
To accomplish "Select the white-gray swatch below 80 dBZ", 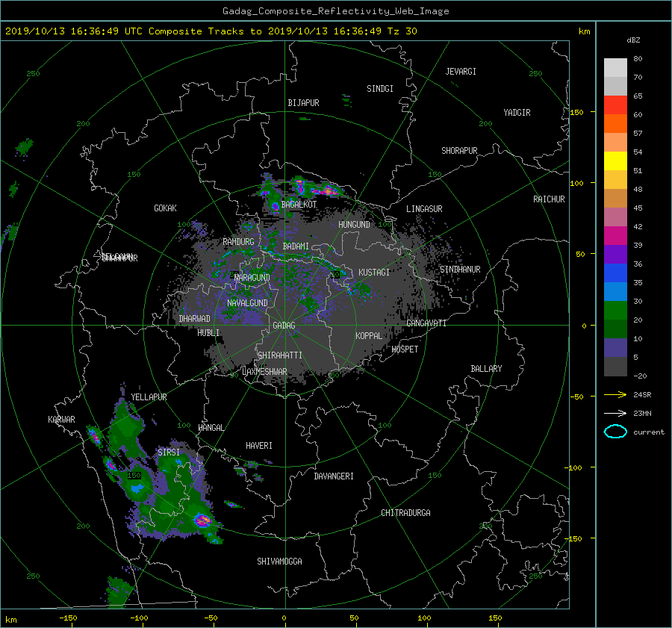I will tap(615, 68).
